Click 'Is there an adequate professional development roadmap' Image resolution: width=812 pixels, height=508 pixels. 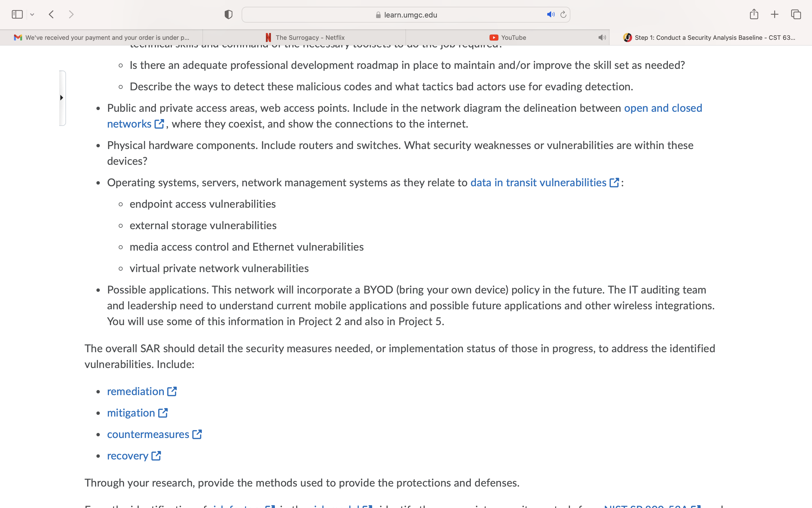point(407,65)
